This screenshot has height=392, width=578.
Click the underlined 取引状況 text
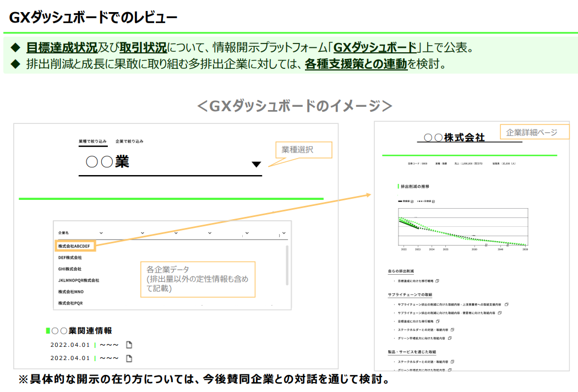click(x=143, y=47)
